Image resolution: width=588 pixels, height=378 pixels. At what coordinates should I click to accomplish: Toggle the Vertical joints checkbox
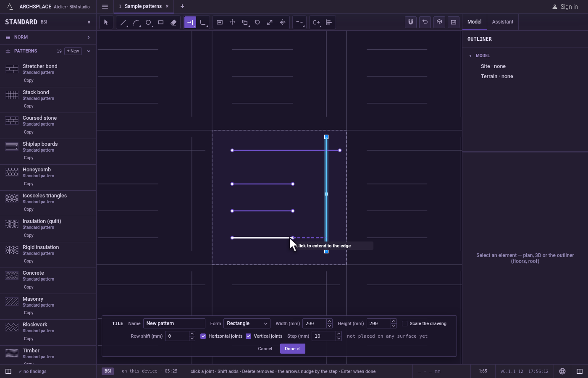[x=249, y=336]
